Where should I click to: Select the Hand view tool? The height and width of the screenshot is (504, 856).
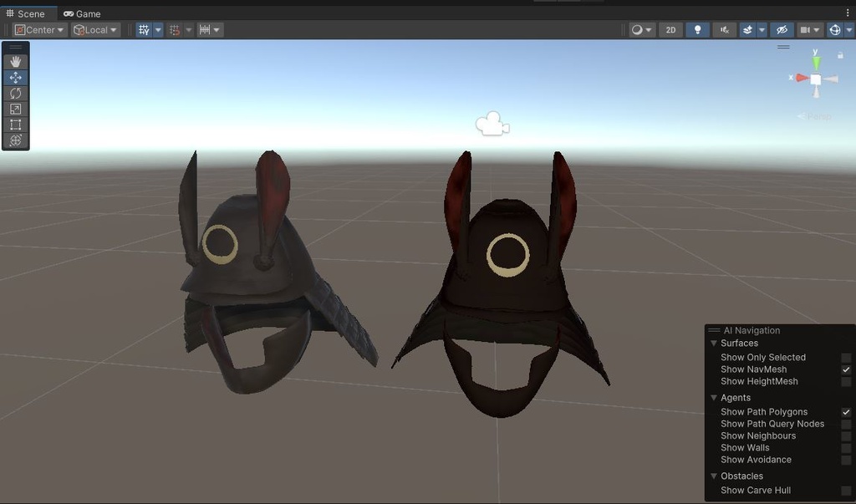click(x=15, y=62)
